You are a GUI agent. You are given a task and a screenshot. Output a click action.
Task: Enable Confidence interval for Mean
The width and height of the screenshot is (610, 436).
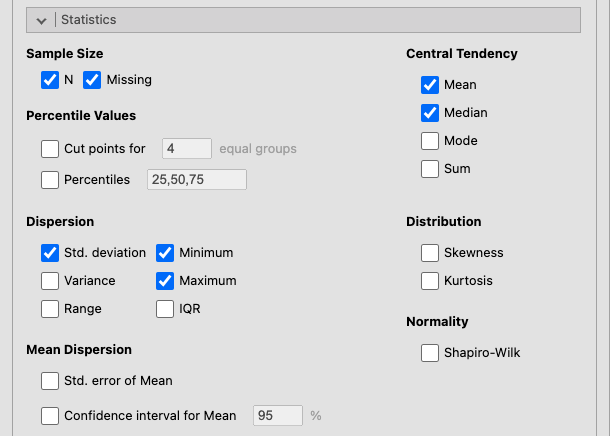[x=50, y=415]
